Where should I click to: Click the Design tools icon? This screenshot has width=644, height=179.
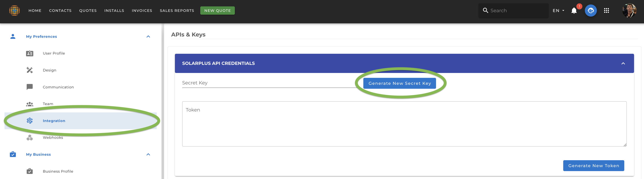click(29, 70)
